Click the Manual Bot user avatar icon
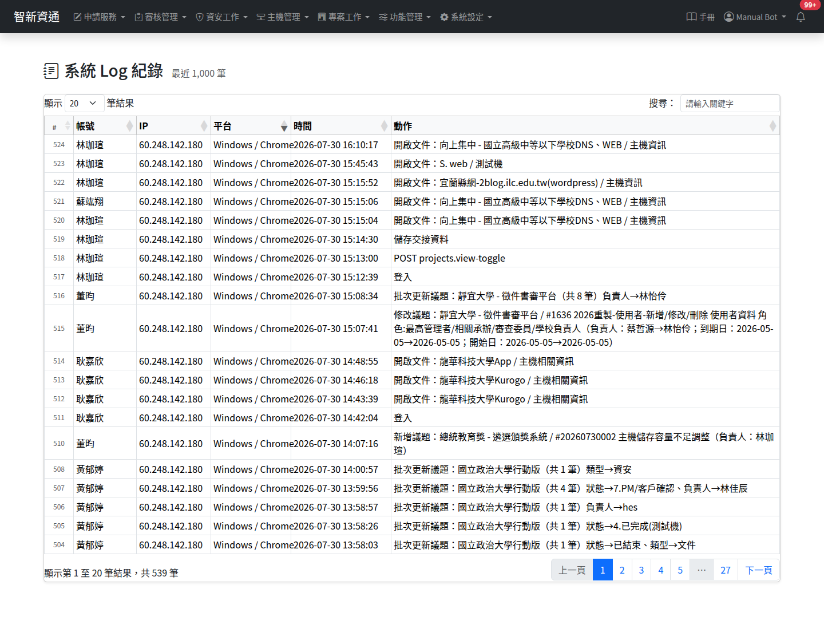The image size is (824, 644). [728, 17]
